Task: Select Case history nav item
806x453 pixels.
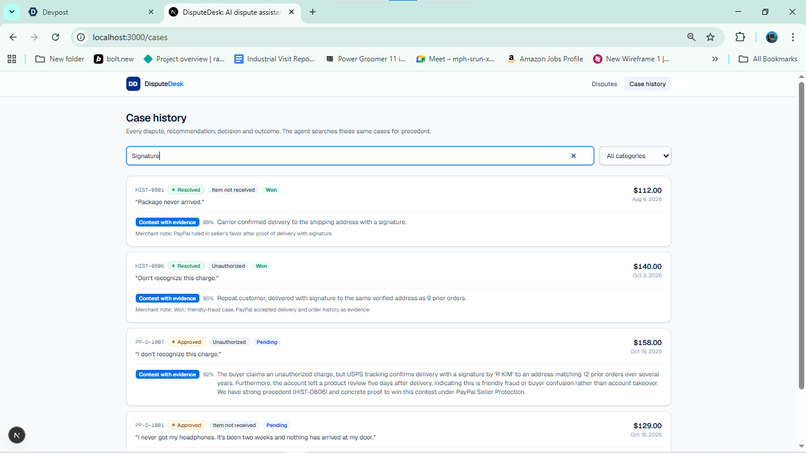Action: click(647, 84)
